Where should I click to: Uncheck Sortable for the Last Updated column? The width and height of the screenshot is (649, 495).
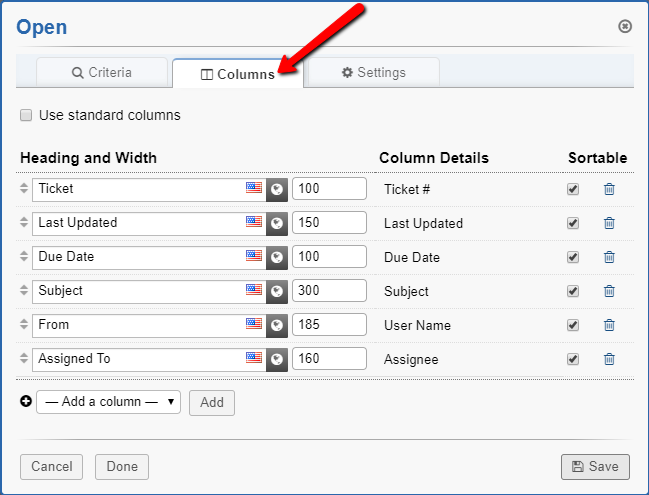click(x=573, y=223)
